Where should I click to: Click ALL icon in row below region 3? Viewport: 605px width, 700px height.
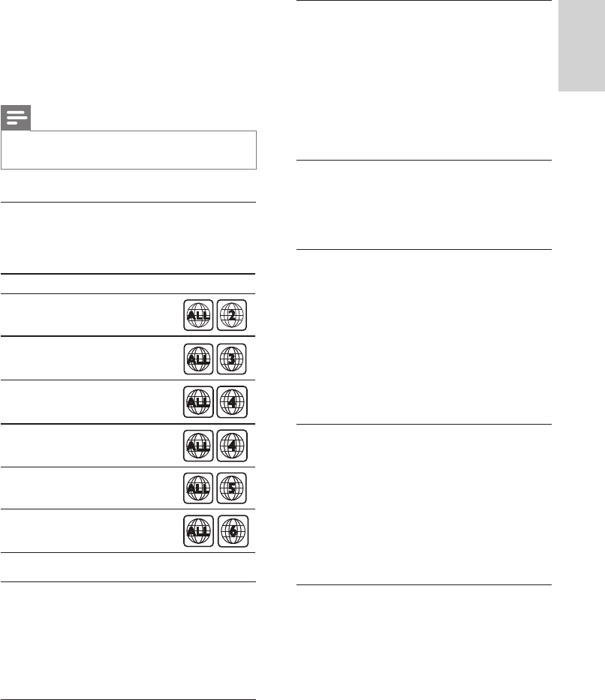[198, 402]
